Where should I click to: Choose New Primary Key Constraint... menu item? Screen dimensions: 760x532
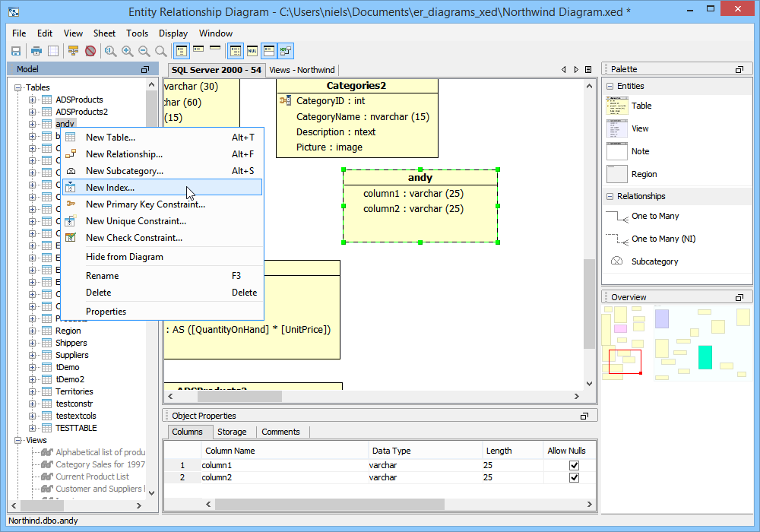point(163,204)
